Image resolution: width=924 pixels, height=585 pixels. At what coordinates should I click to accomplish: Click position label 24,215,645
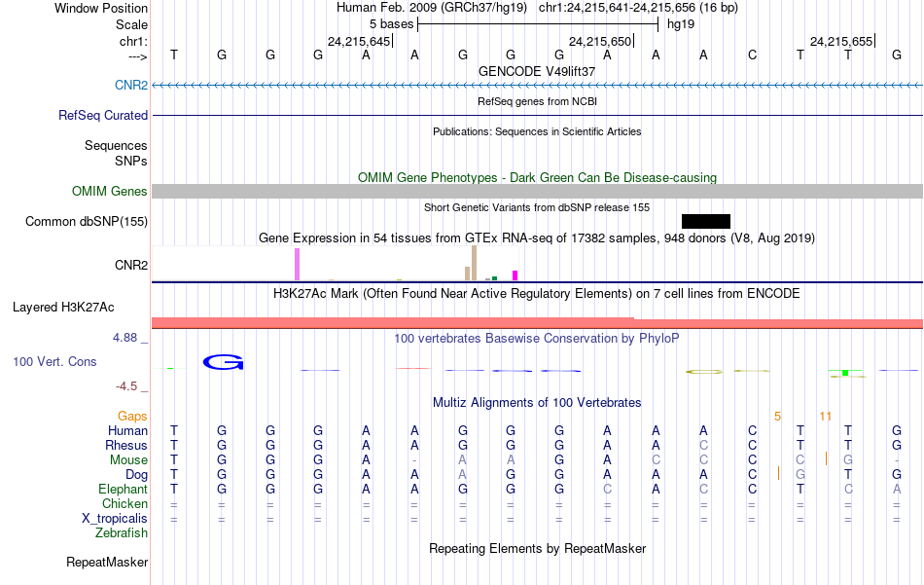(x=360, y=41)
